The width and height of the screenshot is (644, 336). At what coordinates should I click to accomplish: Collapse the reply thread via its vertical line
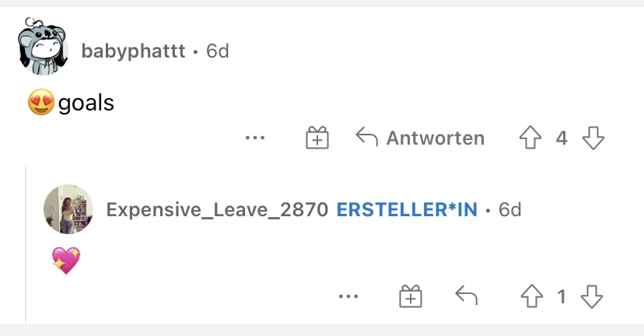tap(26, 245)
